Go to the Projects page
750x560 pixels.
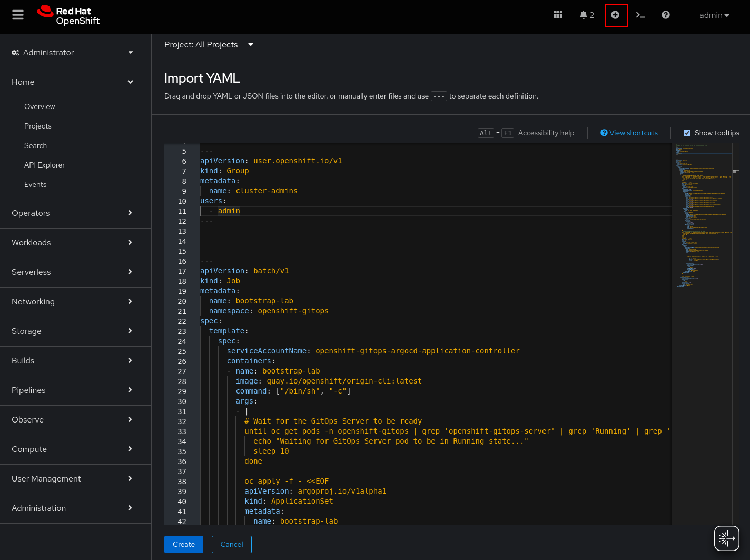click(x=38, y=126)
